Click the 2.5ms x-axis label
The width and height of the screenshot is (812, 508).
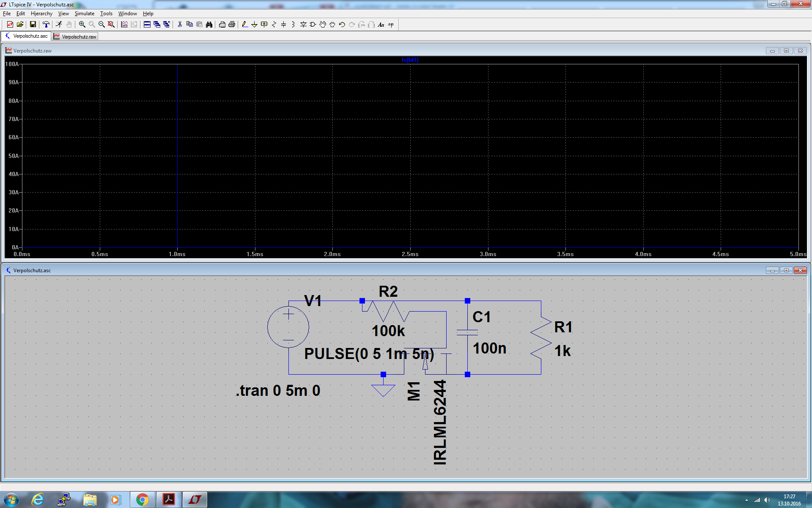(410, 254)
